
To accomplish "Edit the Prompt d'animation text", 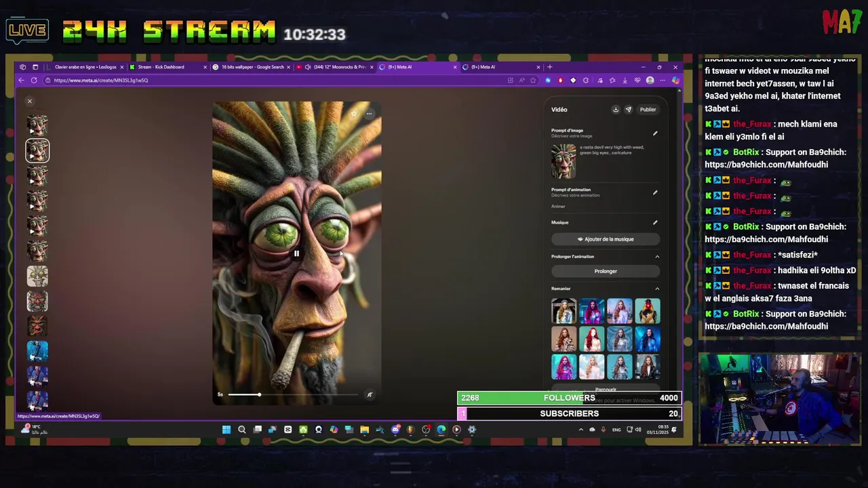I will [x=655, y=192].
